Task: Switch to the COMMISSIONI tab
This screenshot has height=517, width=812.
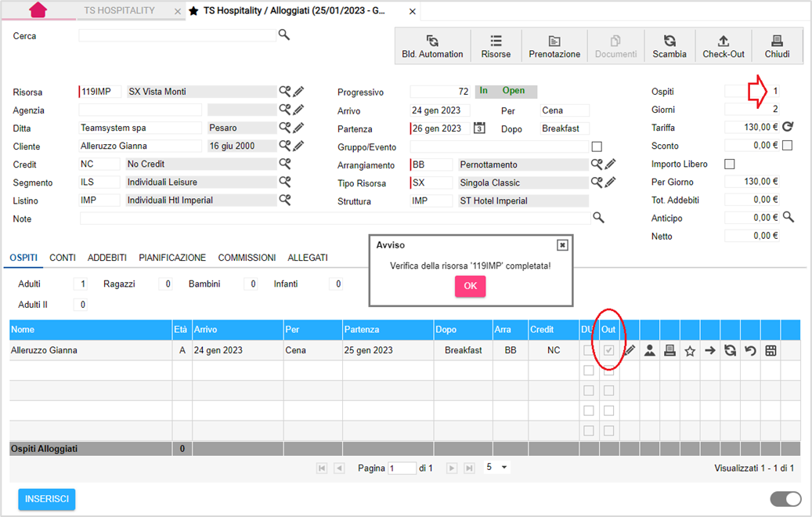Action: [247, 258]
